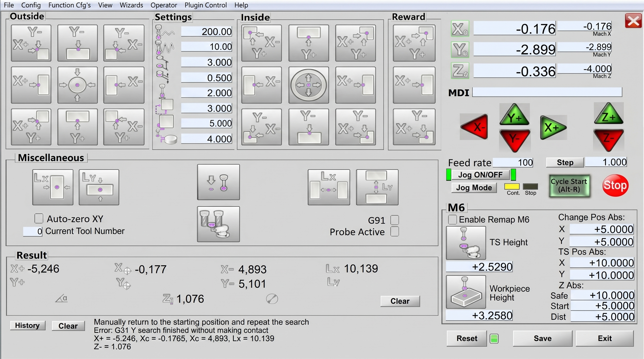Zero the Y axis DRO button

(460, 49)
